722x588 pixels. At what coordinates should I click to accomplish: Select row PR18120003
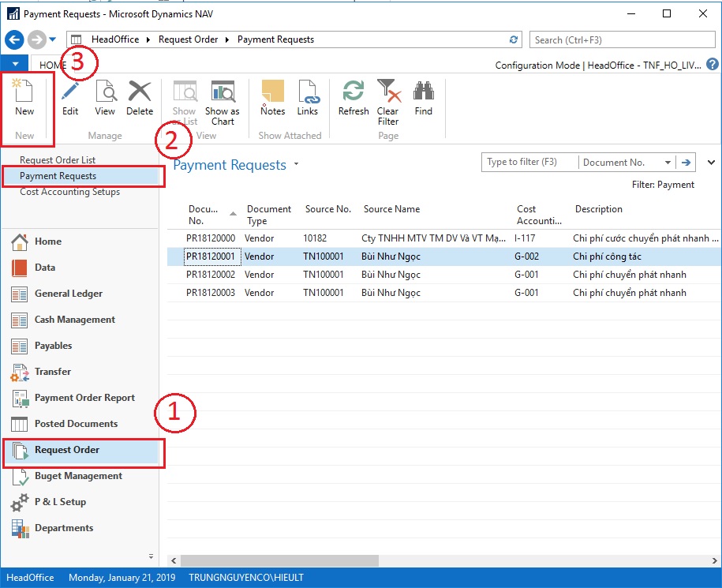[x=443, y=293]
